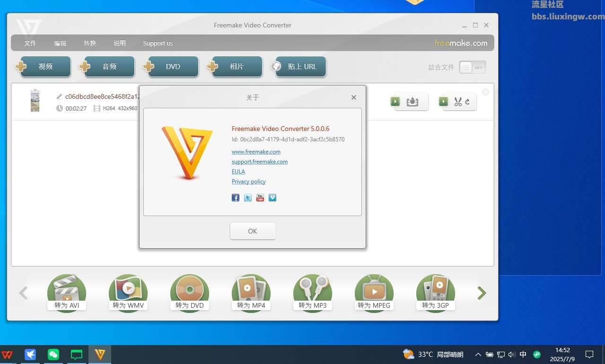Screen dimensions: 605x364
Task: Click the Freemake logo in the title bar
Action: 28,27
